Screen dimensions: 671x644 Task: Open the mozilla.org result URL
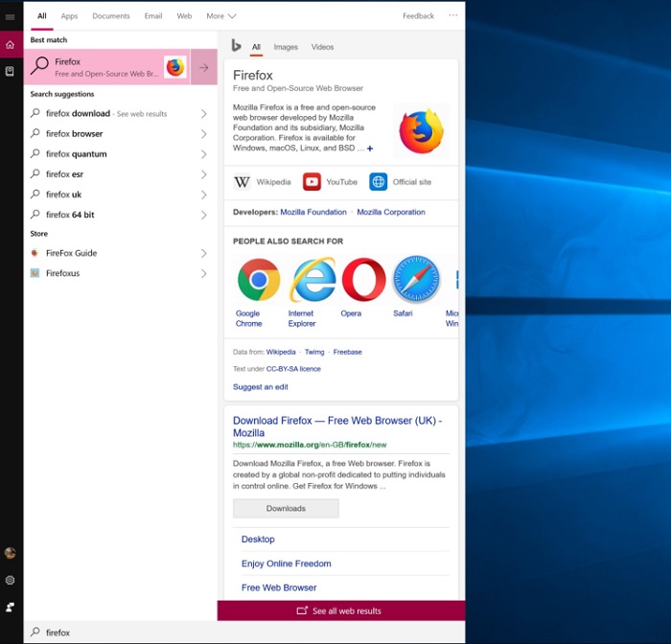coord(310,445)
